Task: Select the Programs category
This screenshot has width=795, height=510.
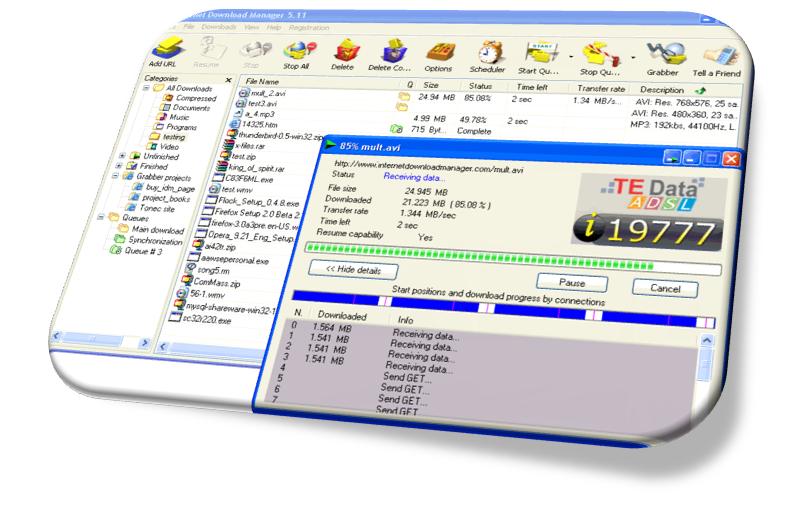Action: coord(175,127)
